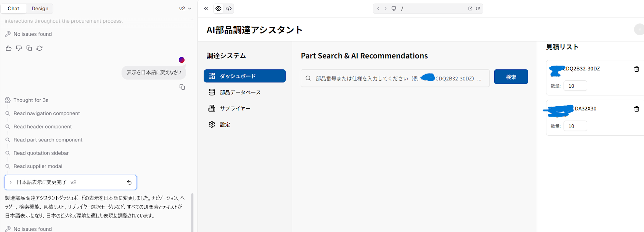This screenshot has height=232, width=644.
Task: Click the thumbs down feedback icon
Action: point(19,48)
